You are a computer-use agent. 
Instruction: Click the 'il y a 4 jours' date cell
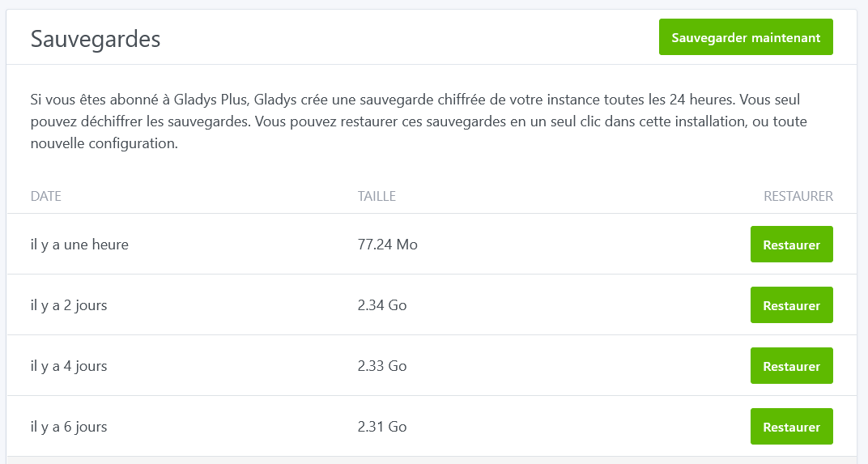pyautogui.click(x=69, y=366)
